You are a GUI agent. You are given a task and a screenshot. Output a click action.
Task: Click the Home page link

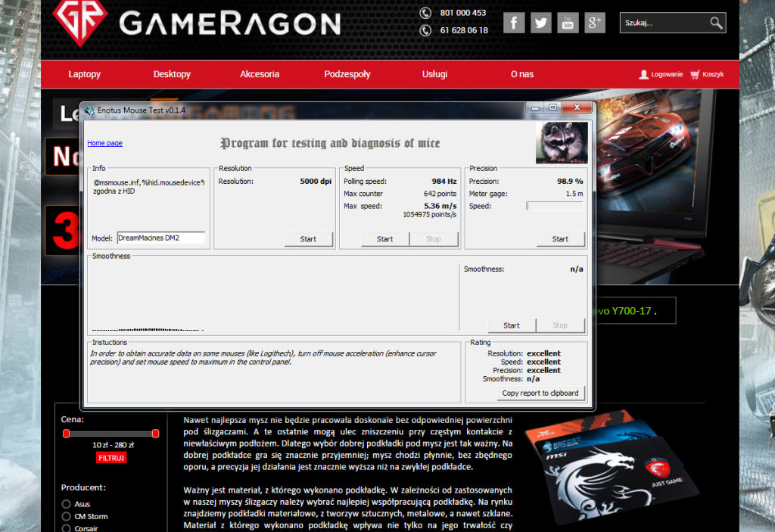click(x=104, y=143)
